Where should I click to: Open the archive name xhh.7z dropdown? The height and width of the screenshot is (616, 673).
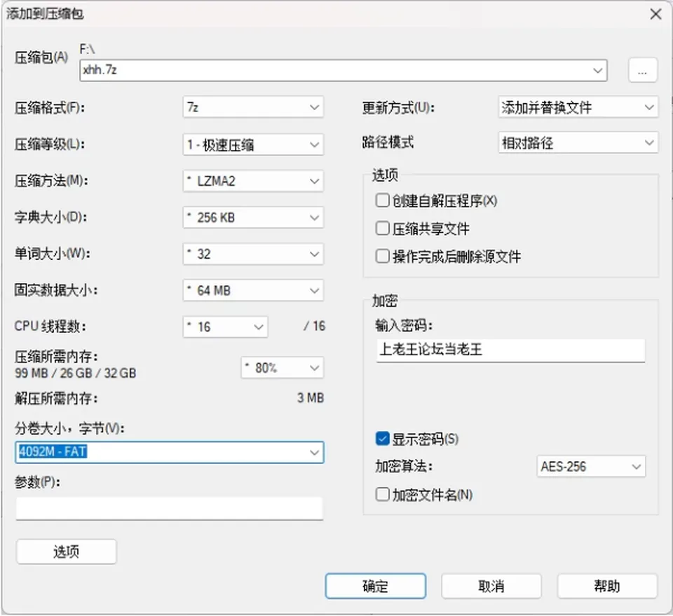click(344, 70)
